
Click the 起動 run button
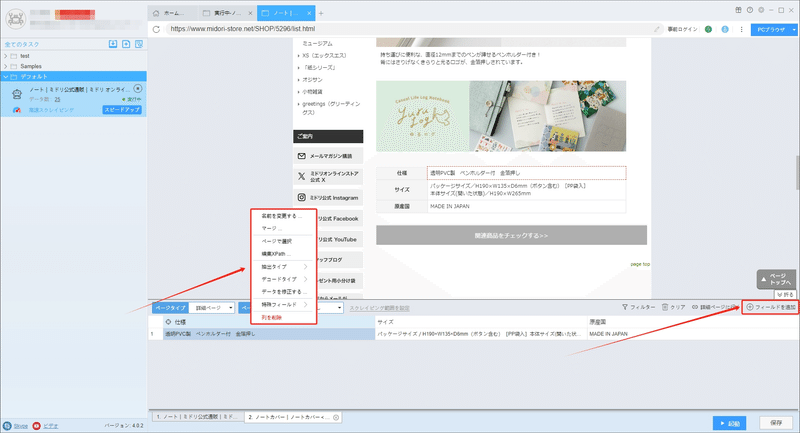click(x=730, y=423)
